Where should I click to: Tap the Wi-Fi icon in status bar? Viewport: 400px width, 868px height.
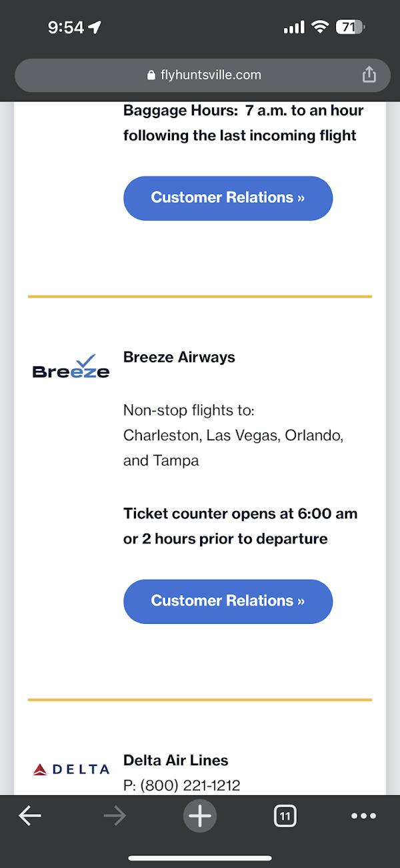[x=321, y=27]
